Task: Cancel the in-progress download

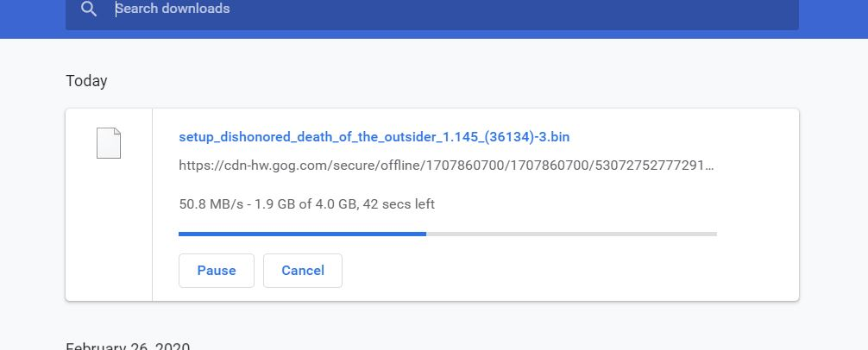Action: [x=303, y=271]
